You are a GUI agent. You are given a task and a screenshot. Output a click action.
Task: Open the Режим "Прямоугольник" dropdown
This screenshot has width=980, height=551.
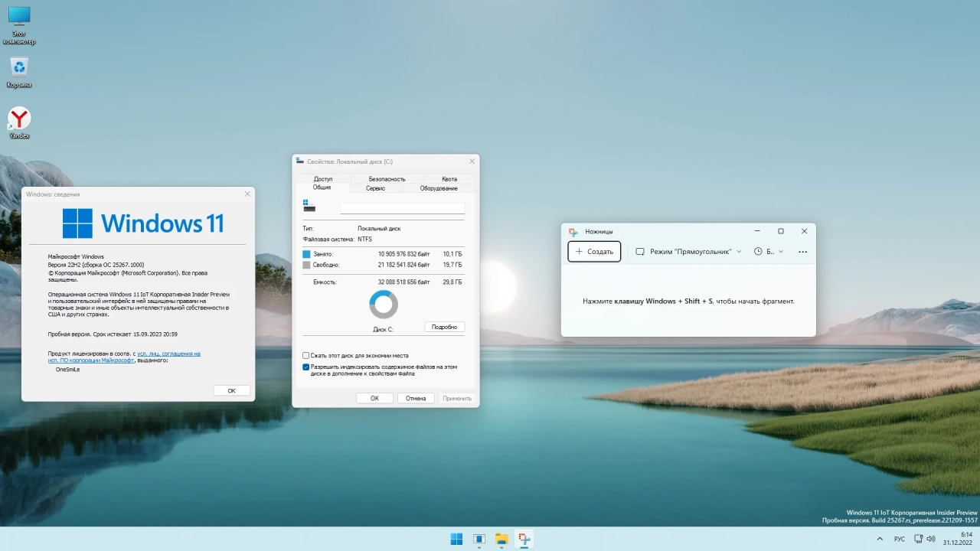pyautogui.click(x=688, y=252)
